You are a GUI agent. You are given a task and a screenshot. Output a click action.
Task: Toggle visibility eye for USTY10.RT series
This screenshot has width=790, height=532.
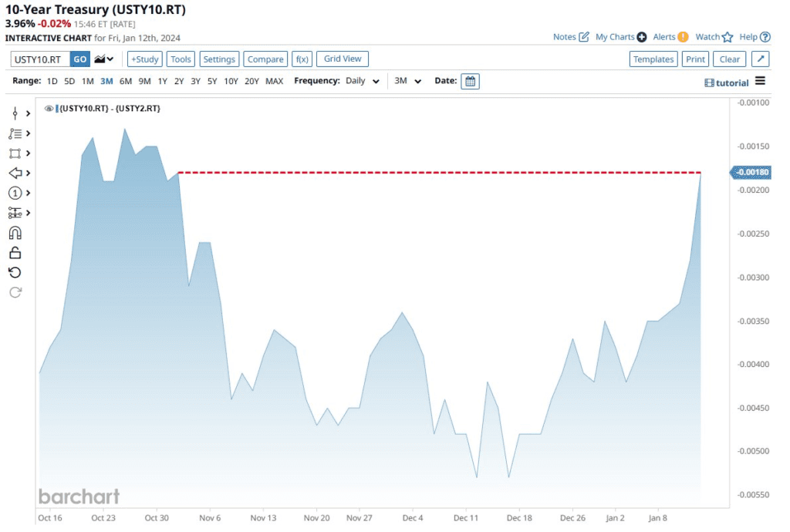(49, 109)
